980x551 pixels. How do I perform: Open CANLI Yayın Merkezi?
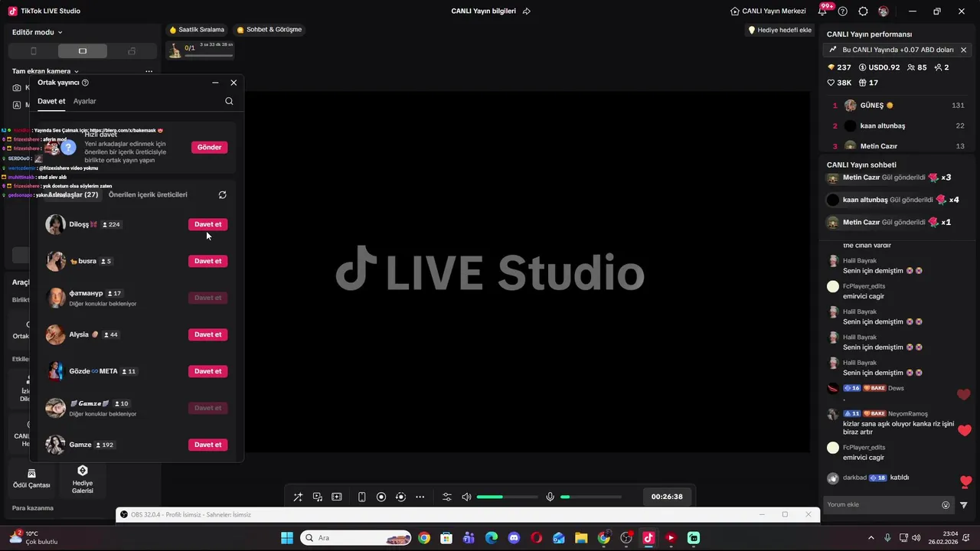(768, 11)
